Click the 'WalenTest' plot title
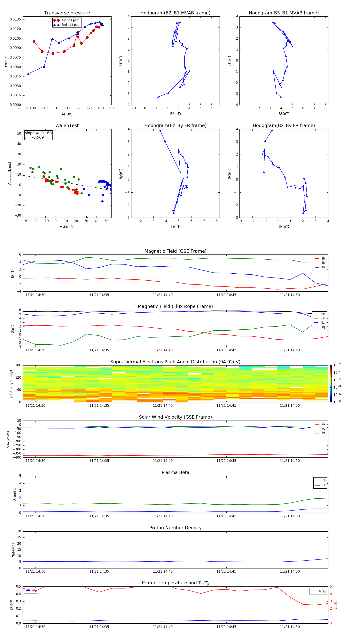 click(x=67, y=125)
